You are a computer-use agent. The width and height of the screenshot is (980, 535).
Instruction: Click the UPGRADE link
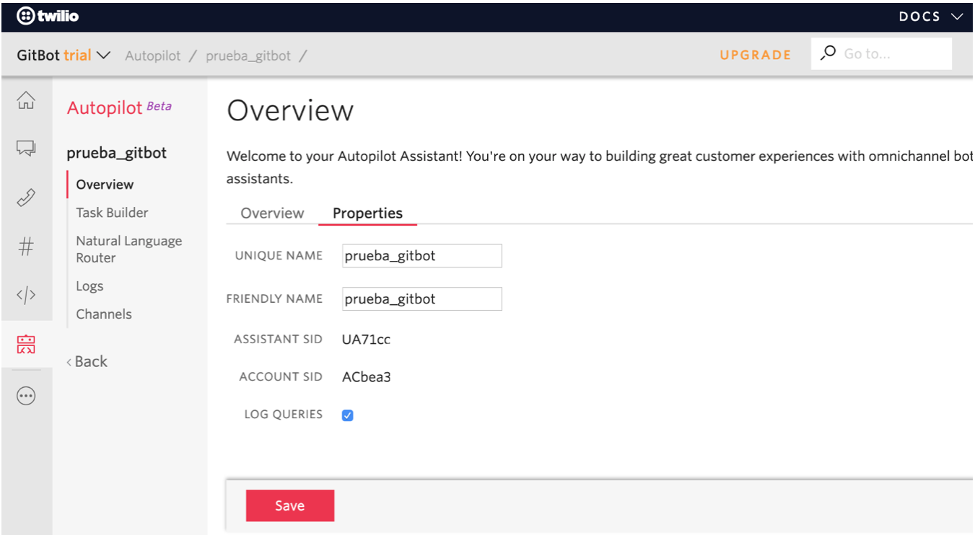pyautogui.click(x=756, y=55)
